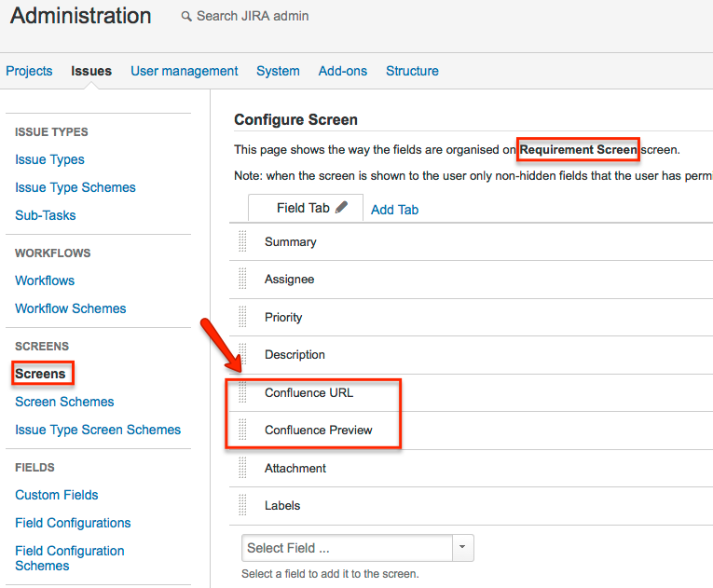Click the search magnifier icon
This screenshot has width=713, height=588.
pos(186,17)
